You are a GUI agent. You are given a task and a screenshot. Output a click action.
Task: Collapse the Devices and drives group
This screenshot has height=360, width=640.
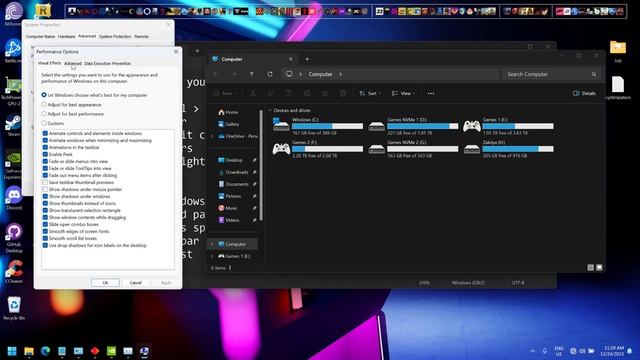[270, 110]
